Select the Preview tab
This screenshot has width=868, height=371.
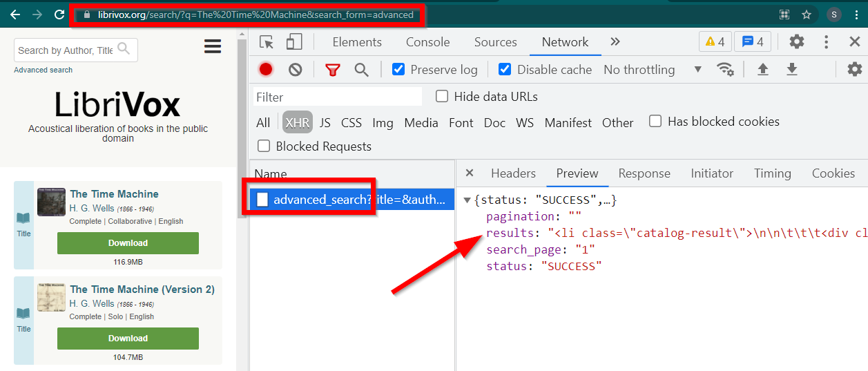click(x=577, y=173)
